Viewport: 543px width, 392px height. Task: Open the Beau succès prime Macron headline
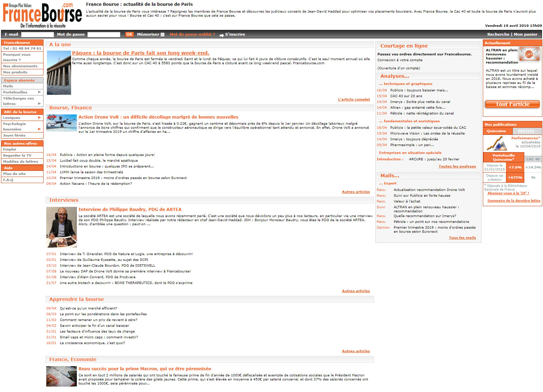tap(145, 369)
